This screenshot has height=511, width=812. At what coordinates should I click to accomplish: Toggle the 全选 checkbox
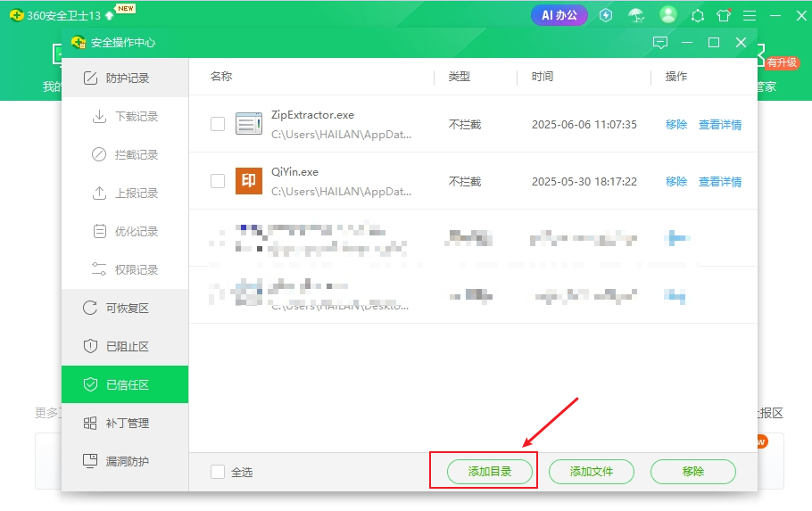tap(218, 472)
